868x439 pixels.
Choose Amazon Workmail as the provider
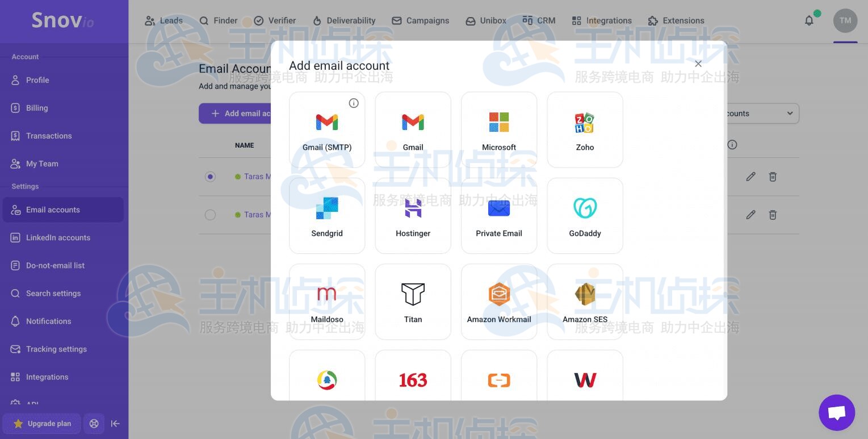[x=498, y=302]
